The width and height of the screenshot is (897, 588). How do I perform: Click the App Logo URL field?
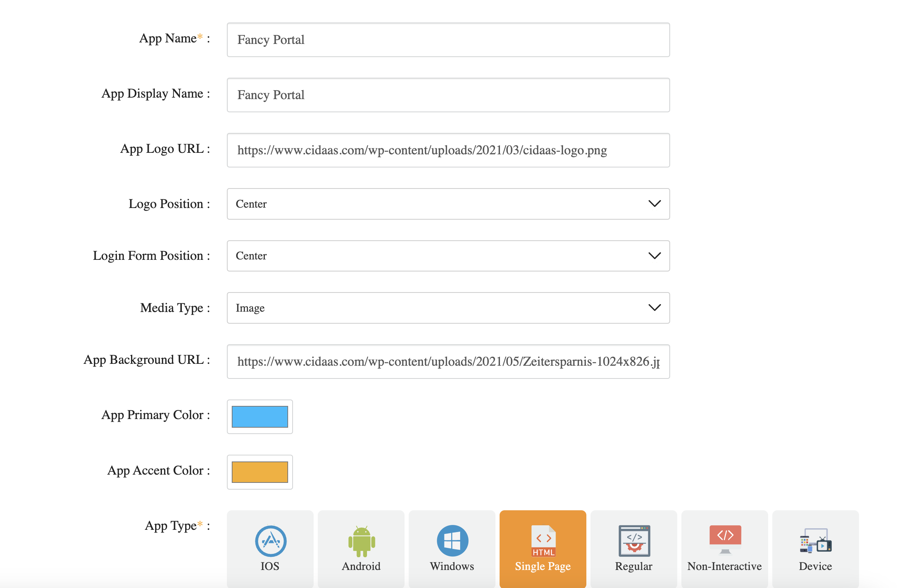click(448, 150)
